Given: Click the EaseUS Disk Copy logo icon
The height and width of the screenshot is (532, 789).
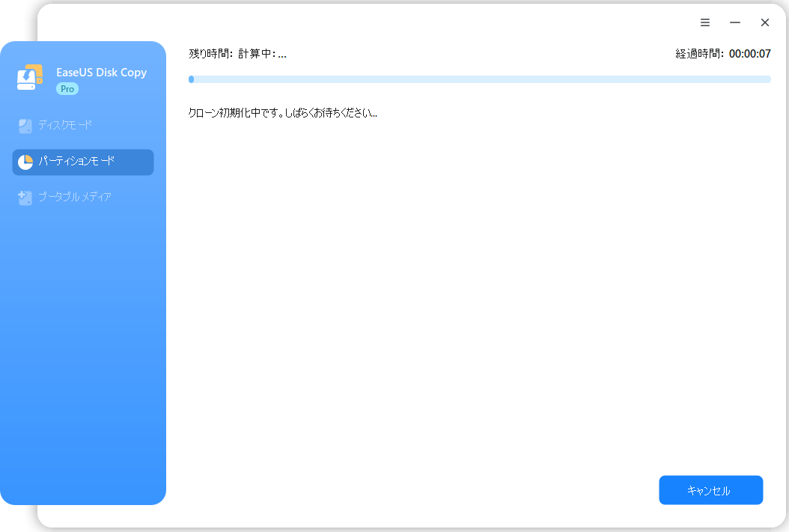Looking at the screenshot, I should [x=30, y=78].
